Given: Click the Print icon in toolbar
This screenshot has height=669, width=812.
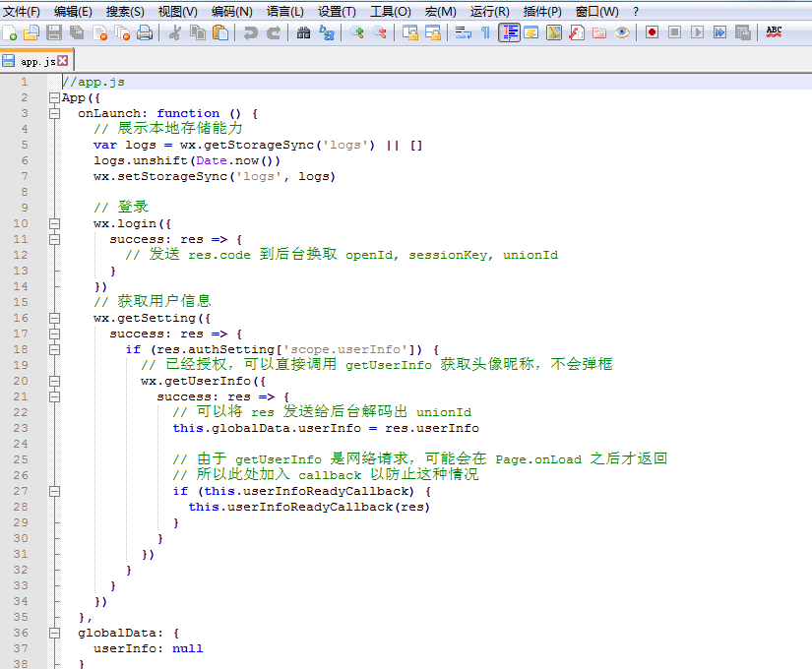Looking at the screenshot, I should [144, 32].
